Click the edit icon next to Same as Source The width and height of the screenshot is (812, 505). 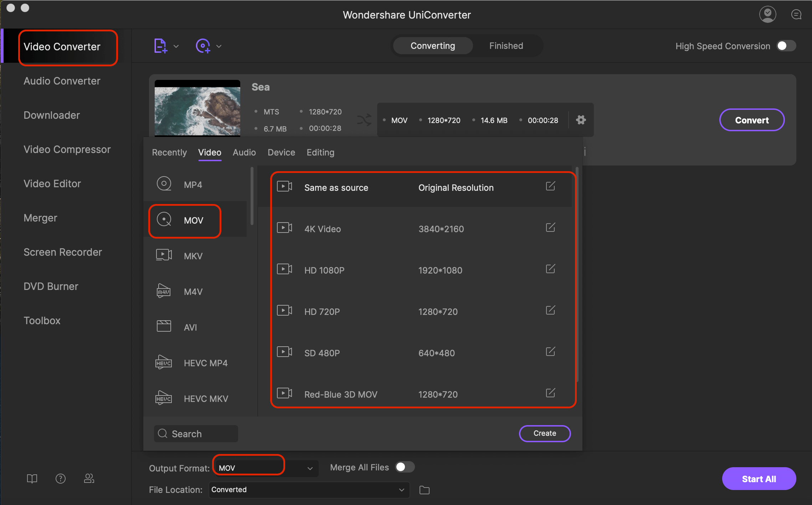[x=550, y=187]
